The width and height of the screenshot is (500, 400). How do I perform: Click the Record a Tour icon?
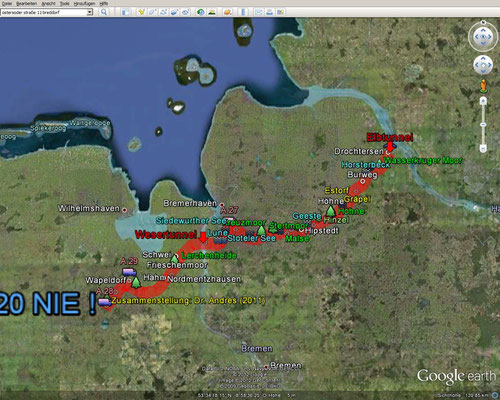point(185,12)
